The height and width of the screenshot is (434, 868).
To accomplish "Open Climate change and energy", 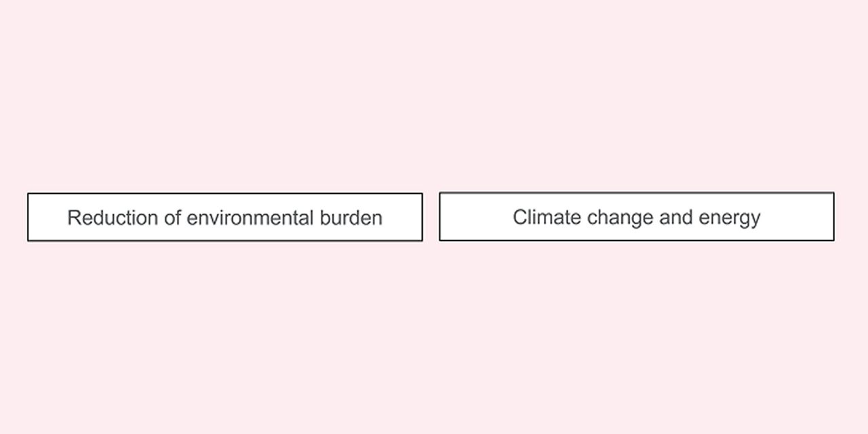I will [636, 216].
